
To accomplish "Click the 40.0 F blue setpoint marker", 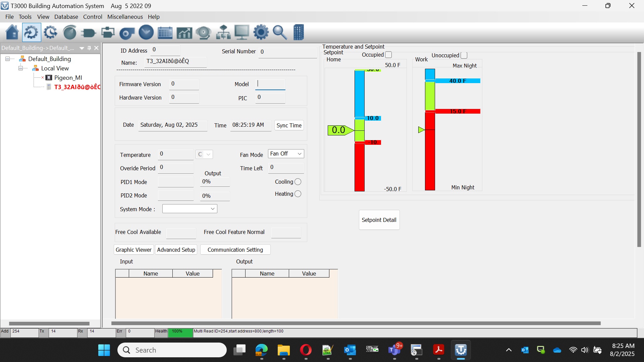I will coord(458,81).
